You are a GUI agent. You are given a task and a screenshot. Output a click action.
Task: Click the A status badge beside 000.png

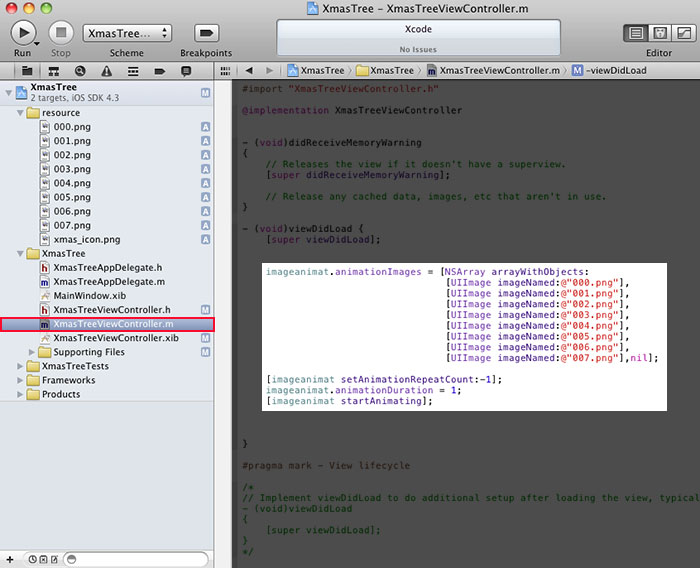[205, 127]
